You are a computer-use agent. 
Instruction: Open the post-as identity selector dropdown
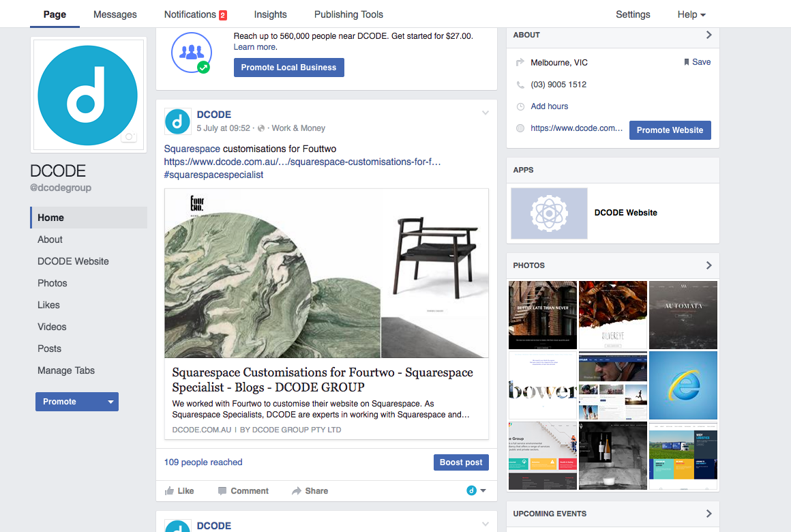click(x=476, y=491)
